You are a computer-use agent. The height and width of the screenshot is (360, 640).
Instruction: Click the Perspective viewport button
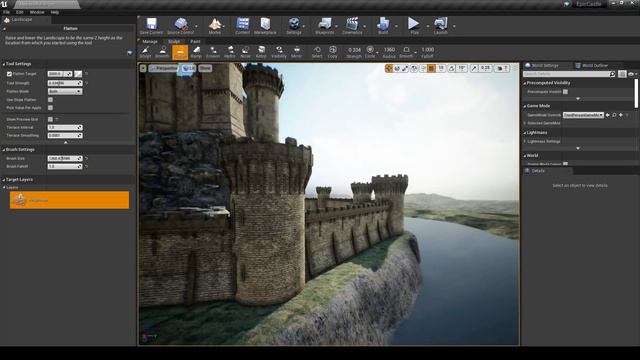[164, 69]
